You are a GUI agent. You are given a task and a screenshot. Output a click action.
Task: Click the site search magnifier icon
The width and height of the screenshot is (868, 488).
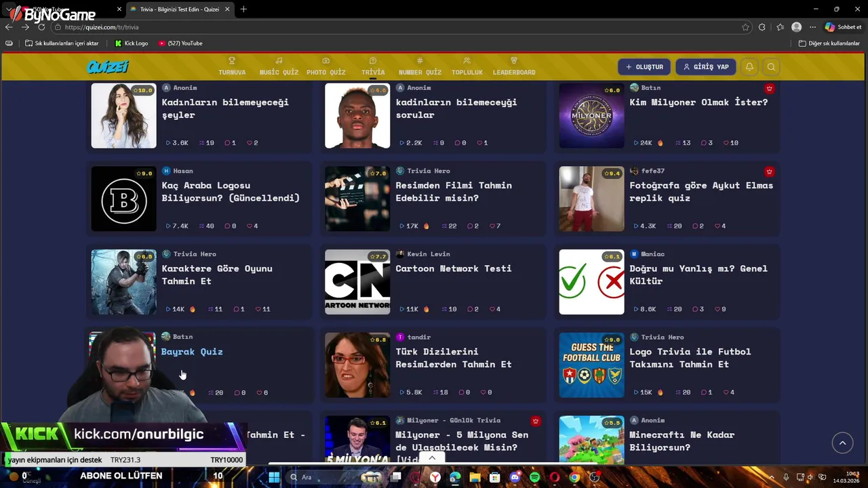click(771, 67)
